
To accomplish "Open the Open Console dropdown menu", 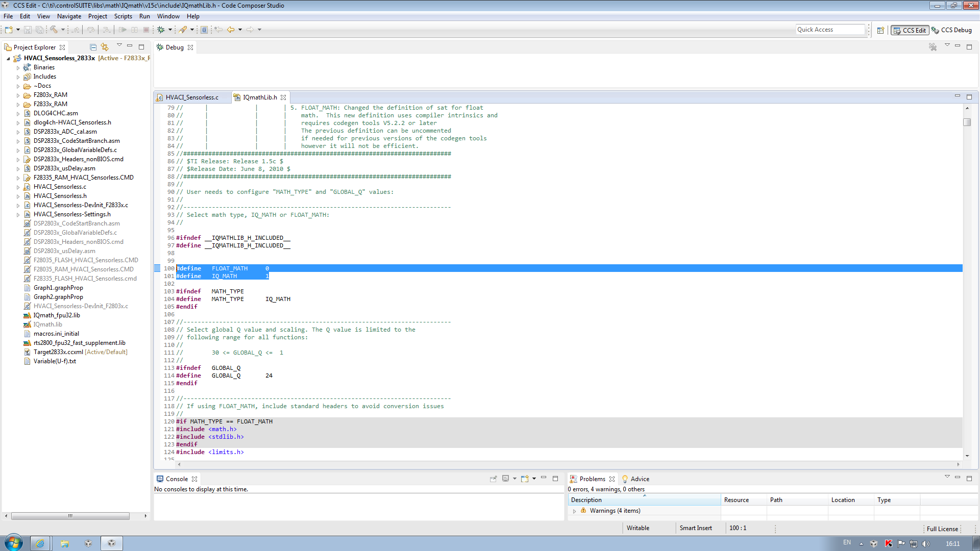I will click(x=534, y=479).
